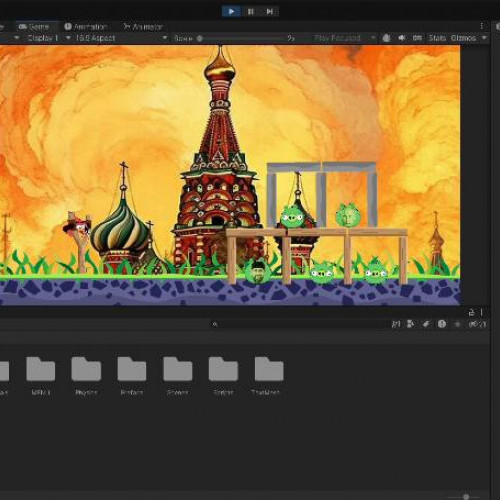Select the Prefabs folder
This screenshot has width=500, height=500.
point(132,375)
